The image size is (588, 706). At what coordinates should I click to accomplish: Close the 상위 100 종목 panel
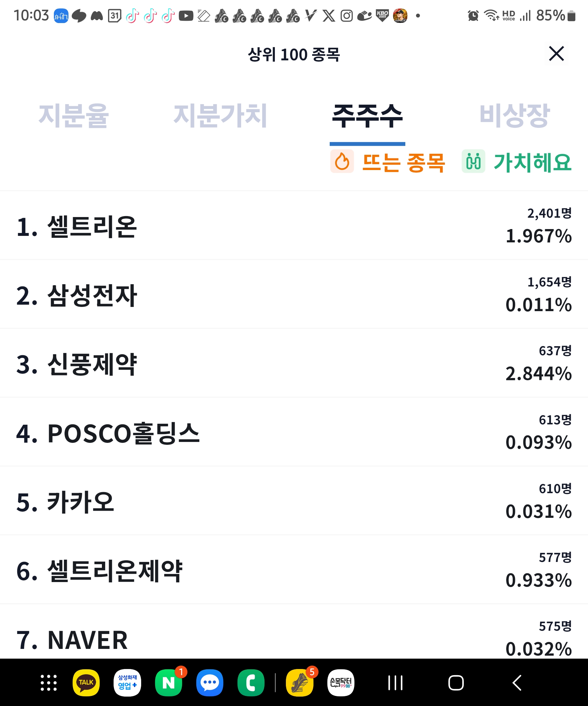coord(556,54)
